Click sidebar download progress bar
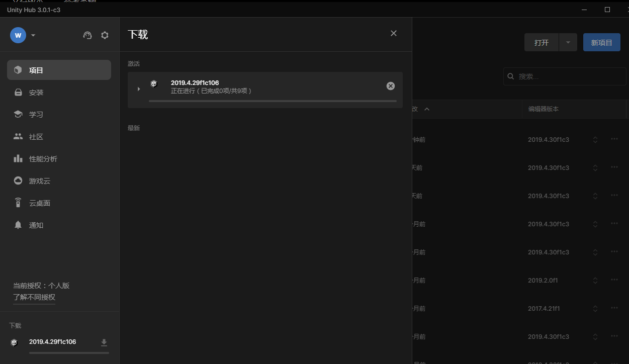 (69, 353)
